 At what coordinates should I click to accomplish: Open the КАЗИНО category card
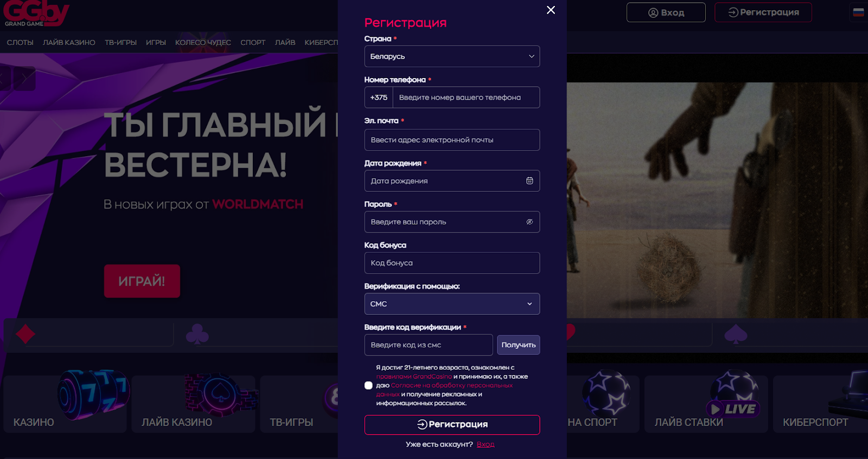[65, 404]
